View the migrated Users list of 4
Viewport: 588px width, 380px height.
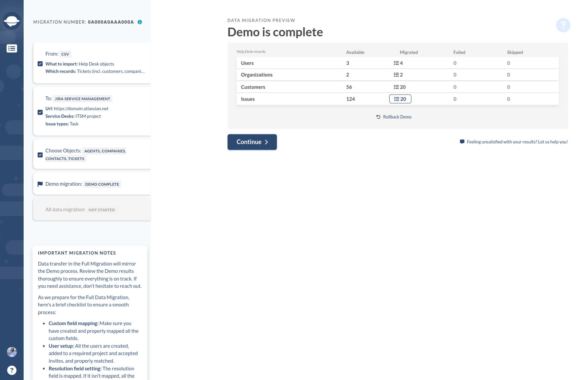point(398,63)
